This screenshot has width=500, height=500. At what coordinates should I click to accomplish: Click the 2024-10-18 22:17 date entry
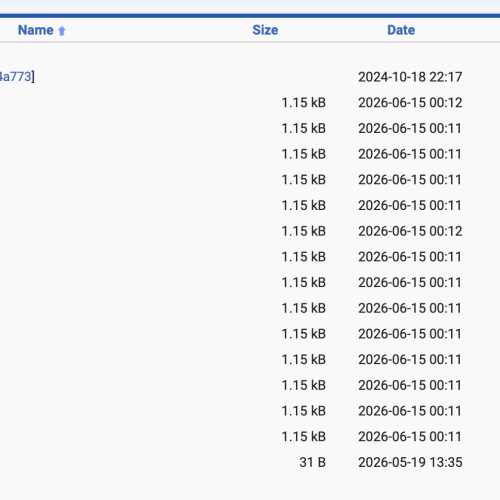(x=410, y=77)
